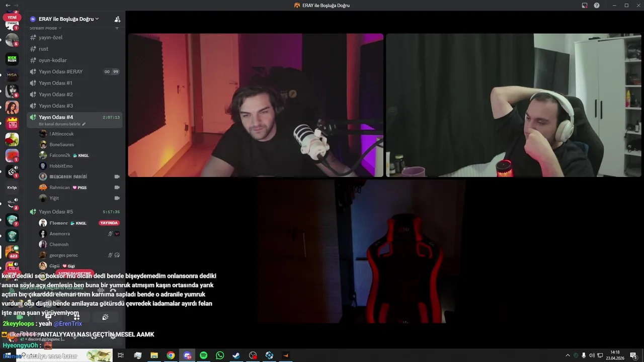Screen dimensions: 644x362
Task: Go forward using the forward arrow
Action: 16,5
